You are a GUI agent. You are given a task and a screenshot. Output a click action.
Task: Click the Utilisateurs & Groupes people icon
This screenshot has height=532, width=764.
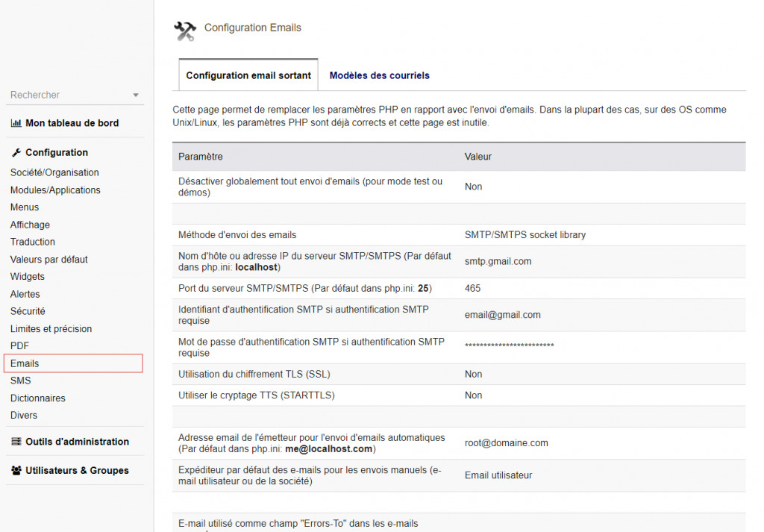click(16, 471)
